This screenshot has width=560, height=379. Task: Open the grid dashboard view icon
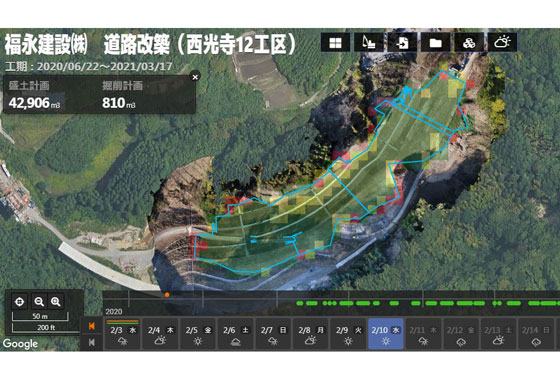[x=335, y=43]
